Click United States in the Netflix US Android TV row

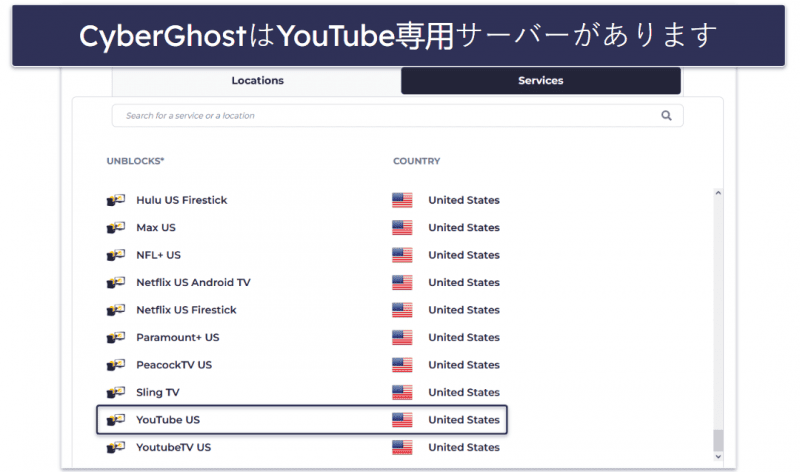(464, 283)
